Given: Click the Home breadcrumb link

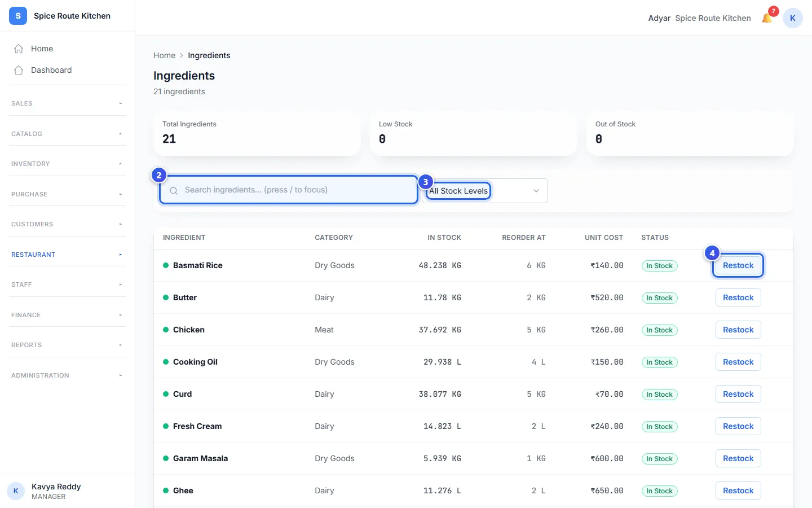Looking at the screenshot, I should coord(164,55).
